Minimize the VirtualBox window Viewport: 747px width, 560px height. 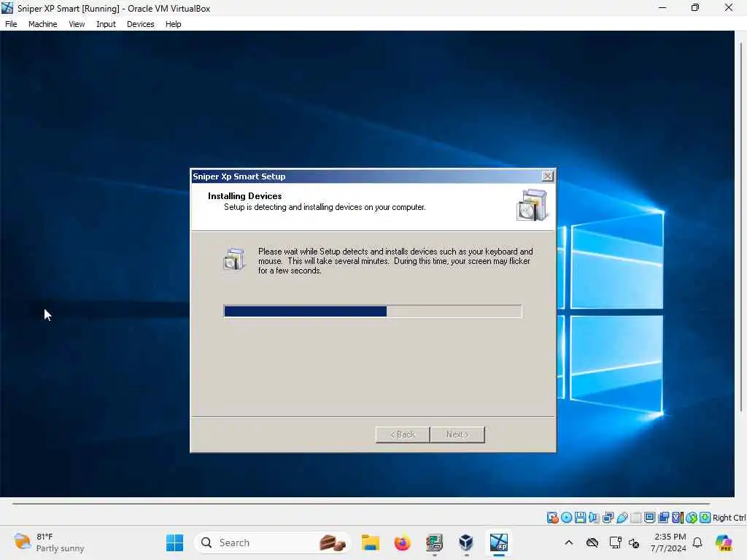pos(662,7)
